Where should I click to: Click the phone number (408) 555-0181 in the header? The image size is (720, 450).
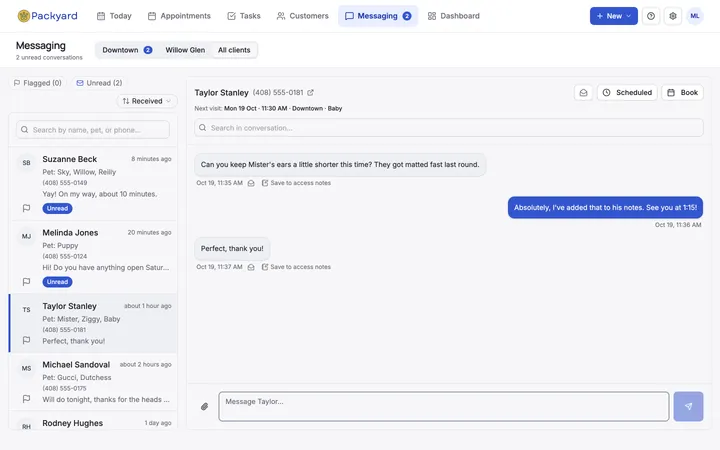click(278, 93)
